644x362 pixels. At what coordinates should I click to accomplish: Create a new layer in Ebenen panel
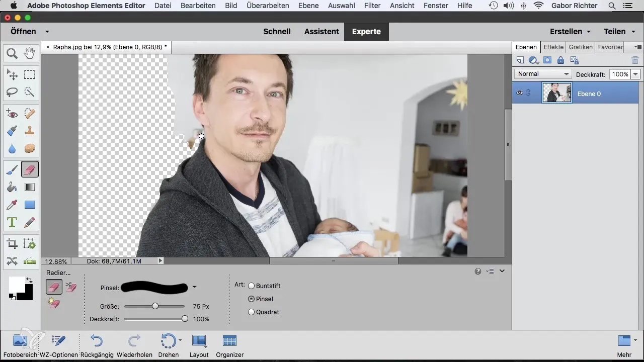coord(521,60)
